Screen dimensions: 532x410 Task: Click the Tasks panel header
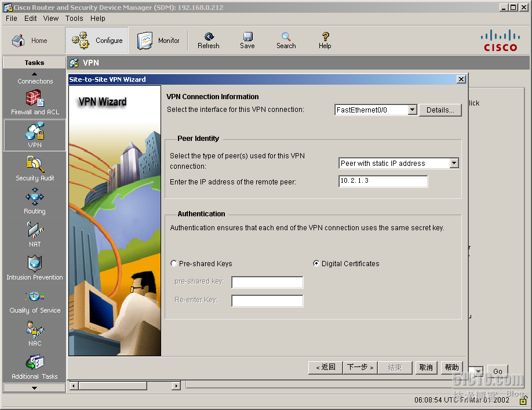pyautogui.click(x=34, y=63)
